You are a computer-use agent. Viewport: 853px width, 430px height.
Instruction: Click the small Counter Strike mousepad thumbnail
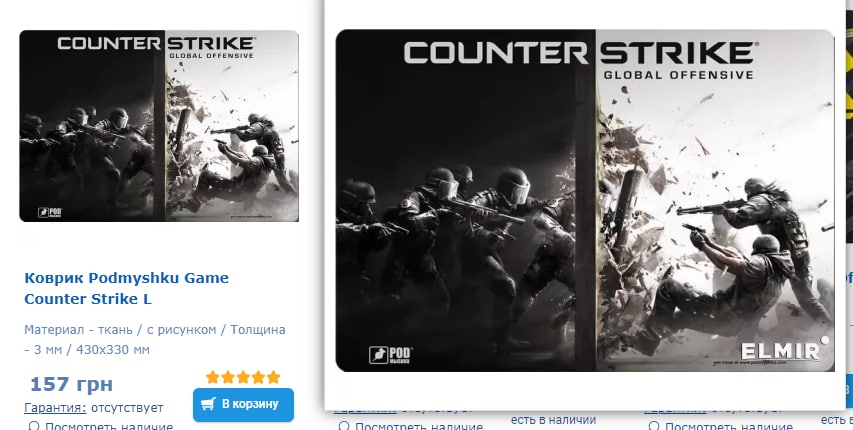click(159, 126)
